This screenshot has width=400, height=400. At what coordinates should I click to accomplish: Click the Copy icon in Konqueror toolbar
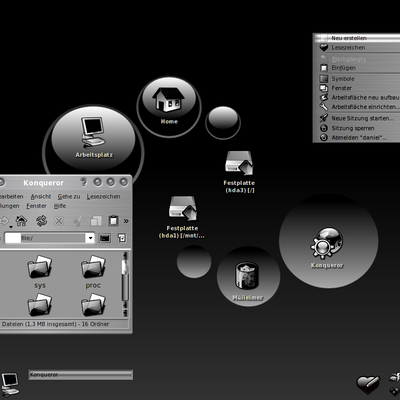click(96, 221)
